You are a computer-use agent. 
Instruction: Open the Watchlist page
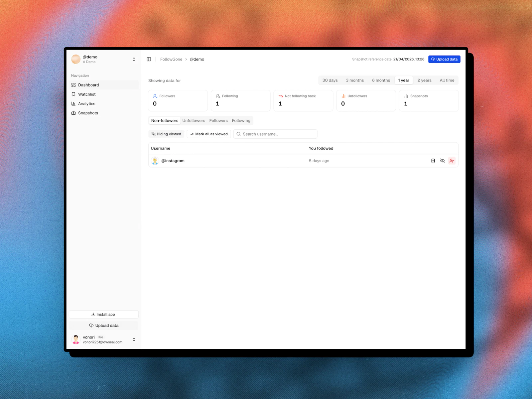pyautogui.click(x=104, y=94)
